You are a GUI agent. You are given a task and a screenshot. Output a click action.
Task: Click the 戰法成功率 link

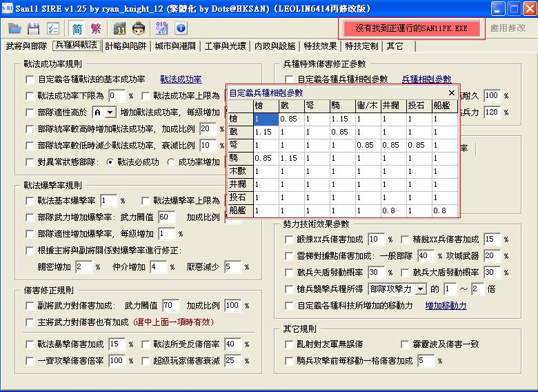point(181,79)
